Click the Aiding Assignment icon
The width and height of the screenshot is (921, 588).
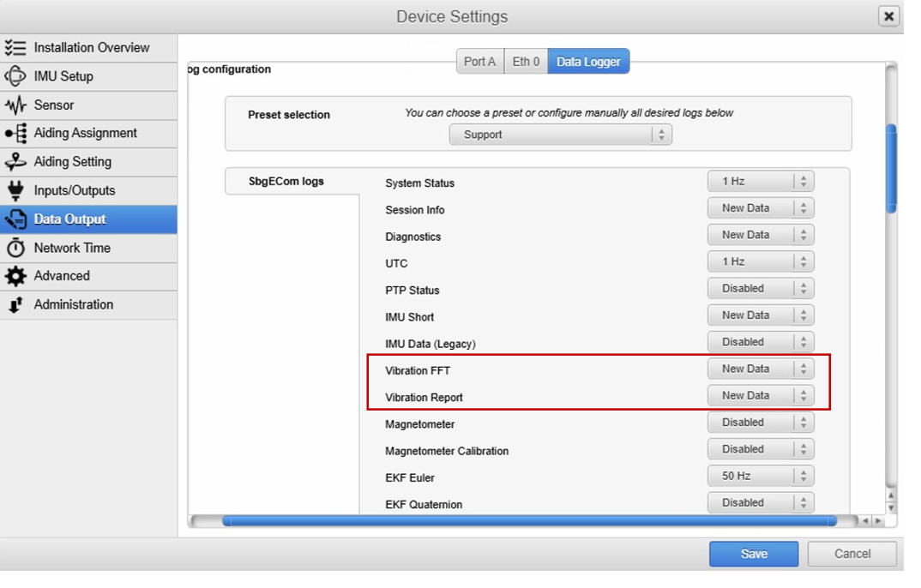(x=15, y=134)
